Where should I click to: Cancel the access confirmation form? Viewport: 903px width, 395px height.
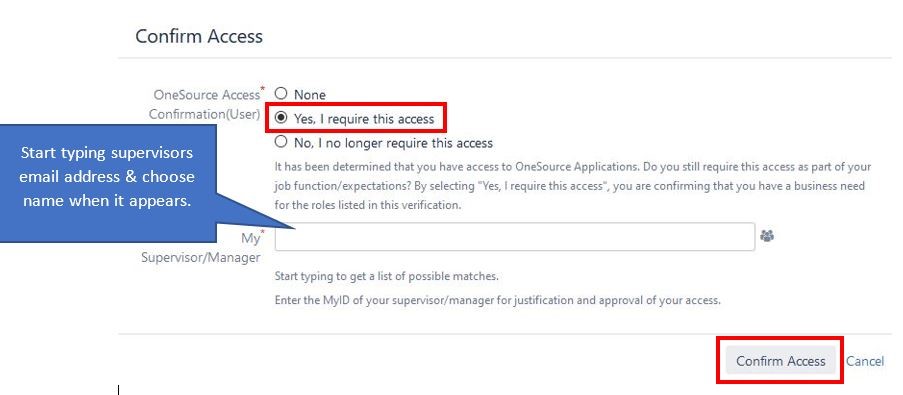click(865, 361)
